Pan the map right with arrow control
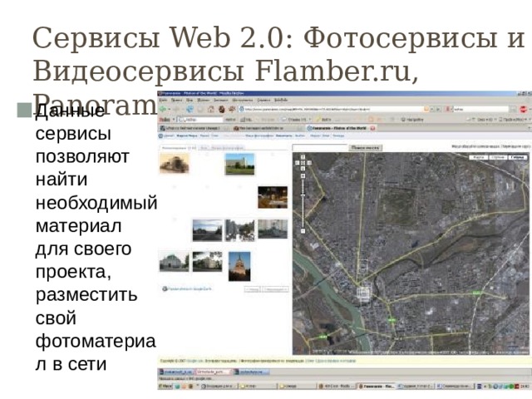The image size is (532, 399). coord(308,163)
